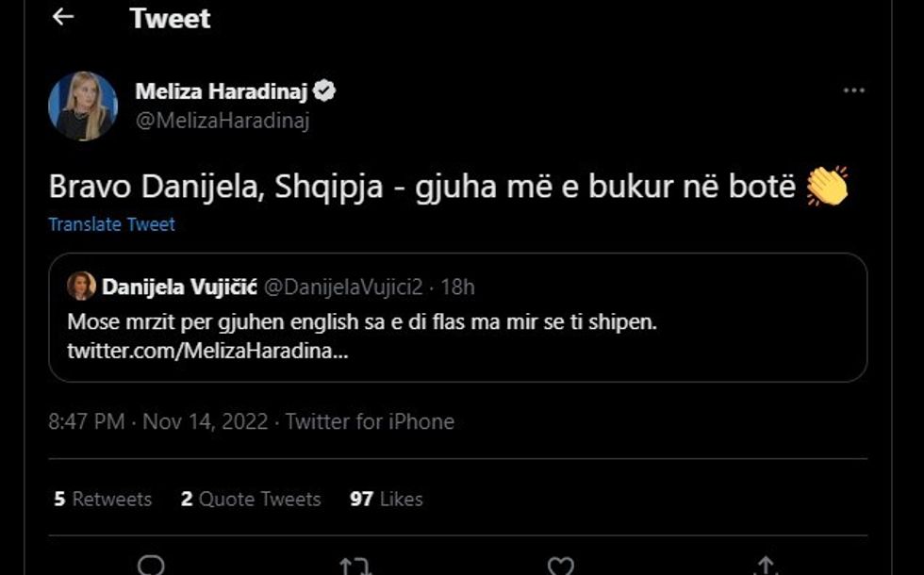Open Danijela Vujičić's profile name
This screenshot has width=924, height=575.
click(x=178, y=286)
